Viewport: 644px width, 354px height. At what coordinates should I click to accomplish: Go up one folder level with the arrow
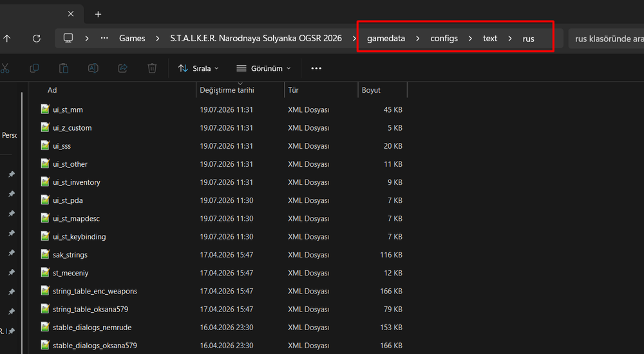(x=7, y=39)
